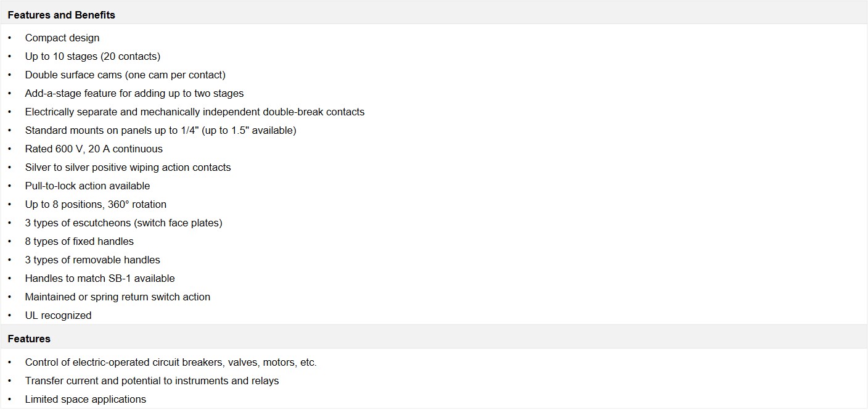This screenshot has width=868, height=412.
Task: Click Double surface cams text line
Action: coord(125,75)
